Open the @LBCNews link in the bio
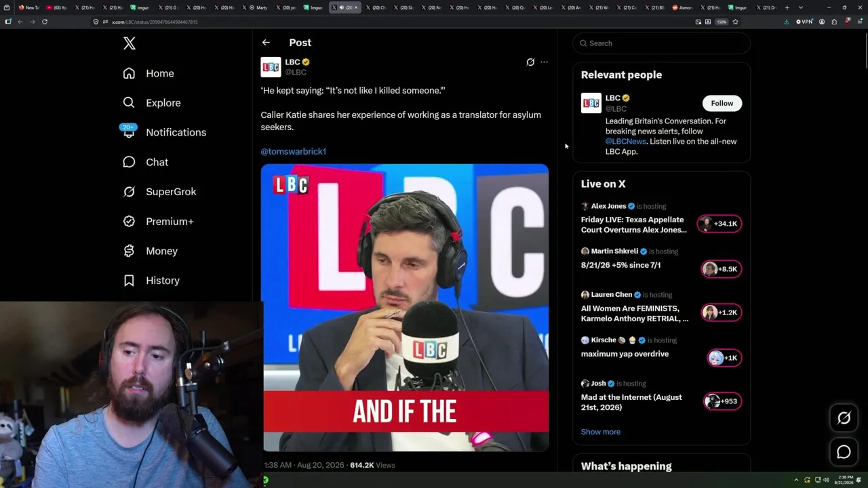Image resolution: width=868 pixels, height=488 pixels. click(625, 142)
